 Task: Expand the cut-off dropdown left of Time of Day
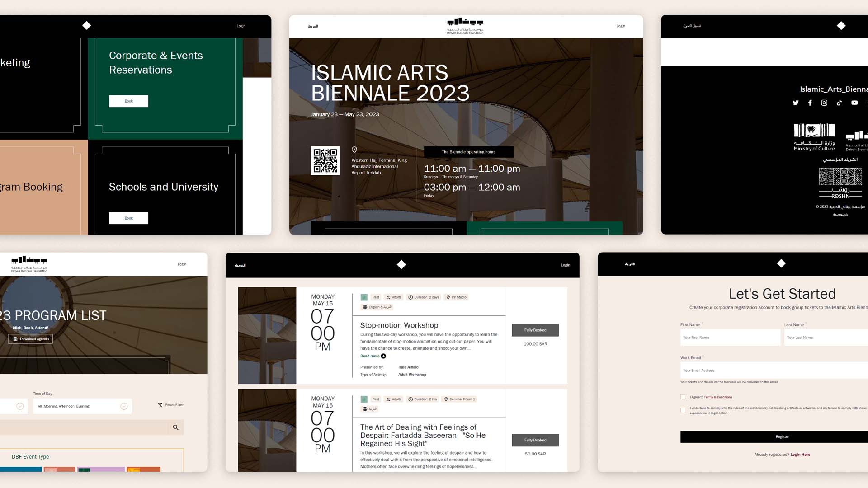14,406
